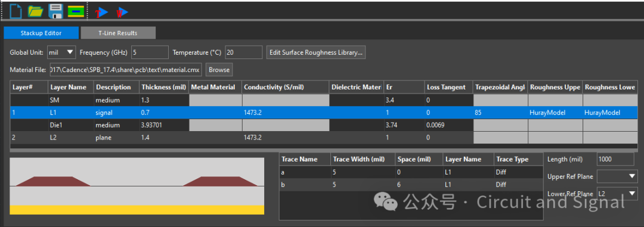
Task: Click the New file icon
Action: coord(15,11)
